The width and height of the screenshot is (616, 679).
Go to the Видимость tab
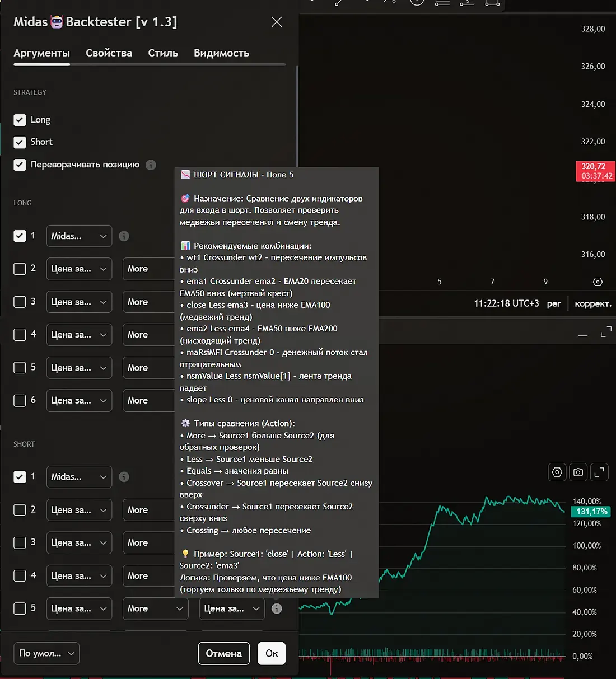[x=221, y=53]
